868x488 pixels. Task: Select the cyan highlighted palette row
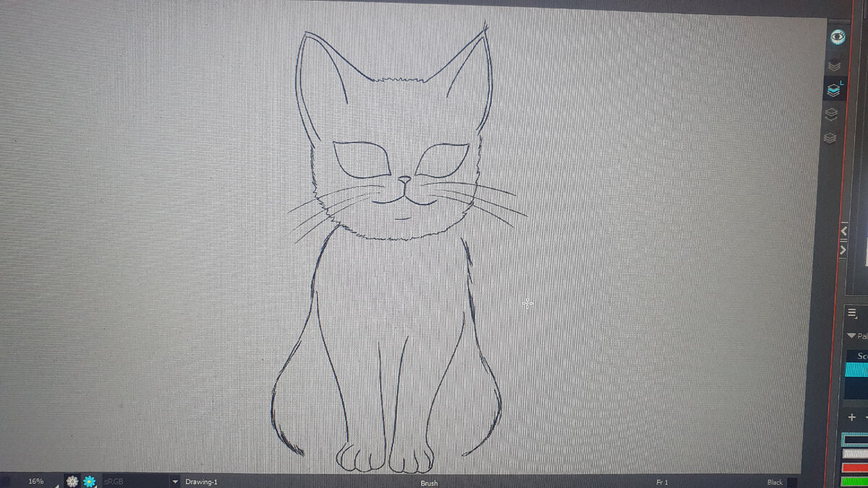pyautogui.click(x=856, y=369)
